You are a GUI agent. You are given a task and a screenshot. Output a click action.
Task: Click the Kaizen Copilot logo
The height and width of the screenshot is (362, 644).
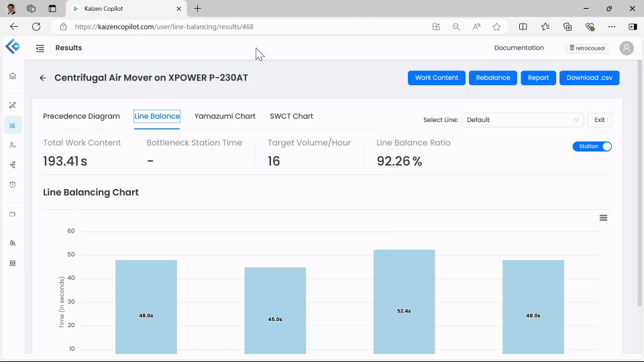point(12,47)
